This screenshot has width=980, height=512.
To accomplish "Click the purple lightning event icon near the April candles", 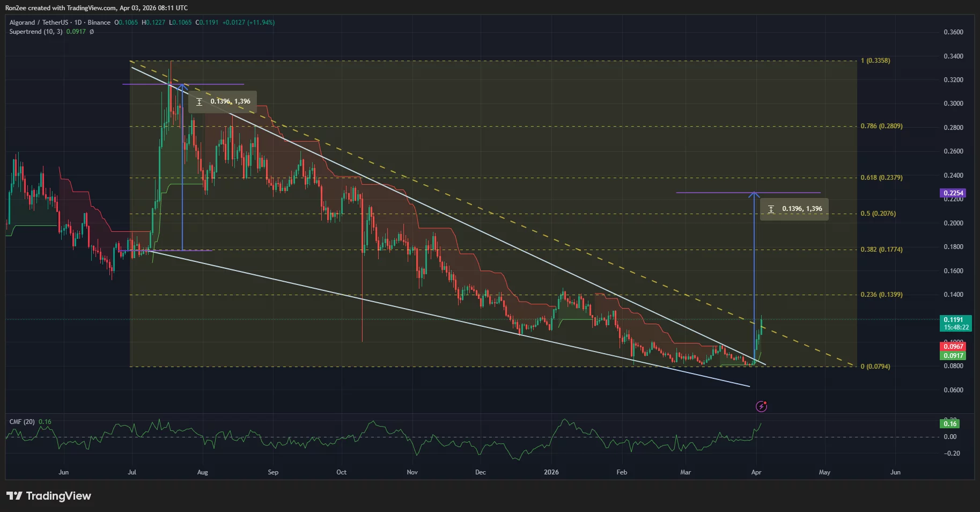I will click(762, 406).
